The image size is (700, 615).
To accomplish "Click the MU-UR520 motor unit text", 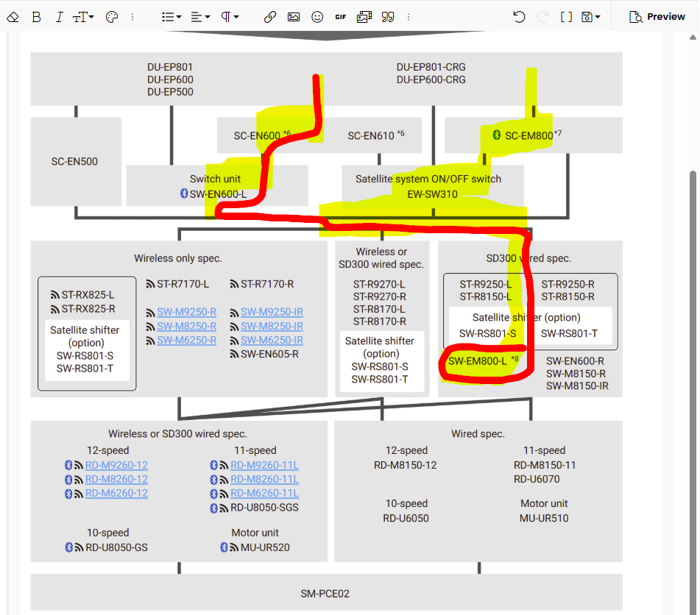I will point(265,547).
